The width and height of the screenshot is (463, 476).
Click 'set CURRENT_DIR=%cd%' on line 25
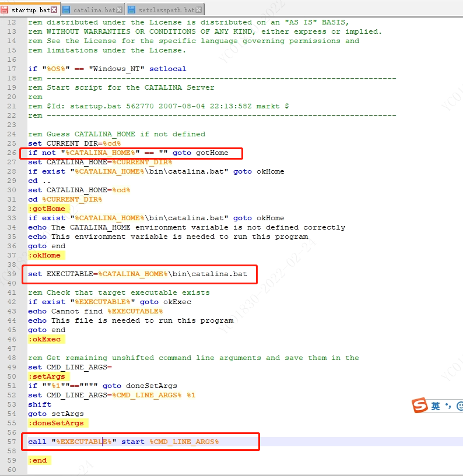pyautogui.click(x=75, y=143)
